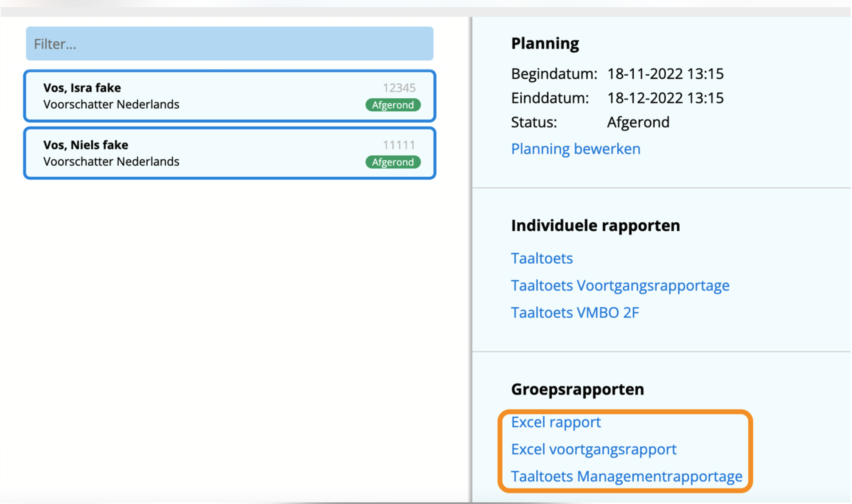Click the Einddatum value 18-12-2022 13:15
Viewport: 852px width, 504px height.
665,98
